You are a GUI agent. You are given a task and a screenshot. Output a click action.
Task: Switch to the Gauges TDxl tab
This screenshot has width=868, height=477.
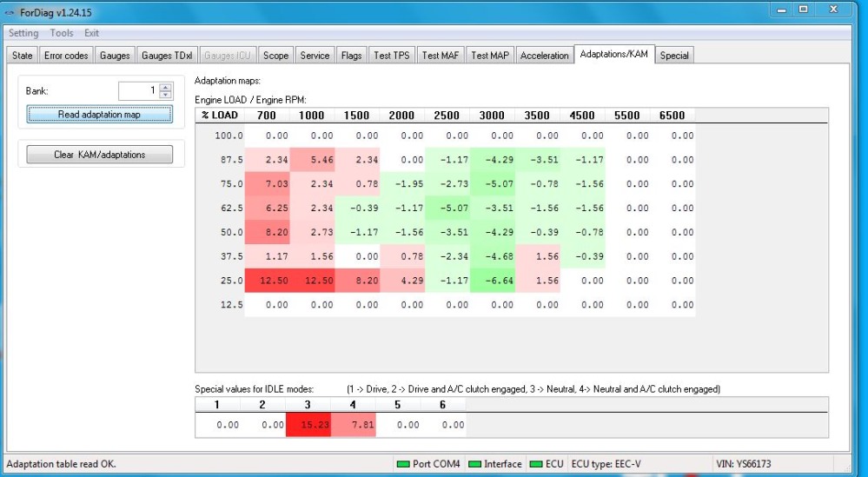coord(169,56)
